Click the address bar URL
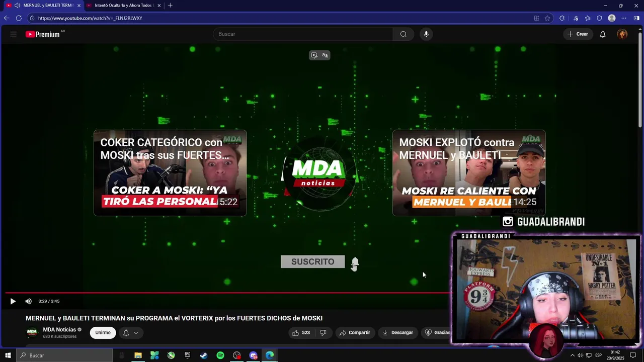This screenshot has height=362, width=644. pos(90,18)
